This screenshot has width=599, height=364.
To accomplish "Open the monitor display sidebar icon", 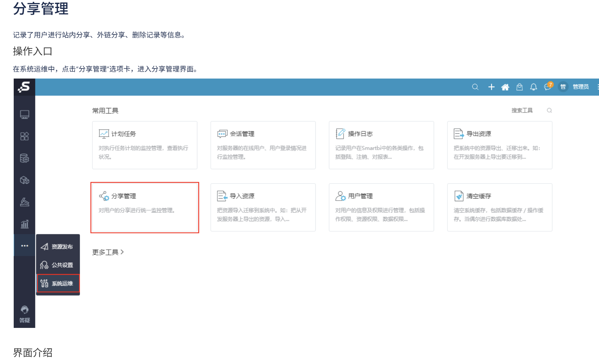I will (24, 115).
